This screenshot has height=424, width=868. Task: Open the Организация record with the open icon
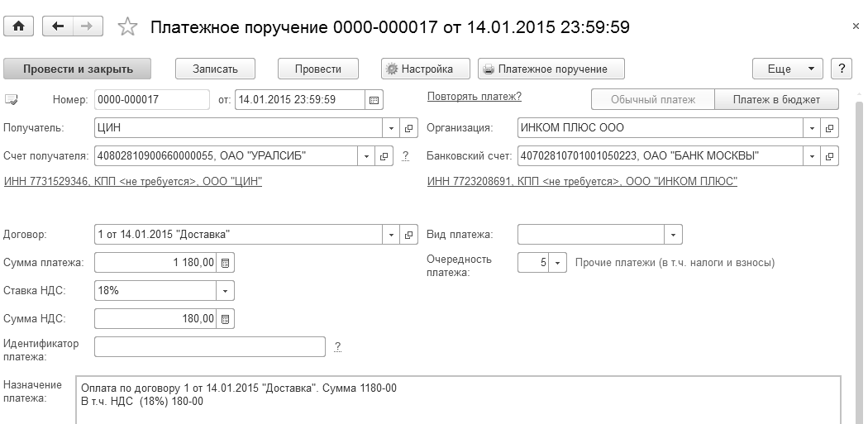tap(830, 128)
